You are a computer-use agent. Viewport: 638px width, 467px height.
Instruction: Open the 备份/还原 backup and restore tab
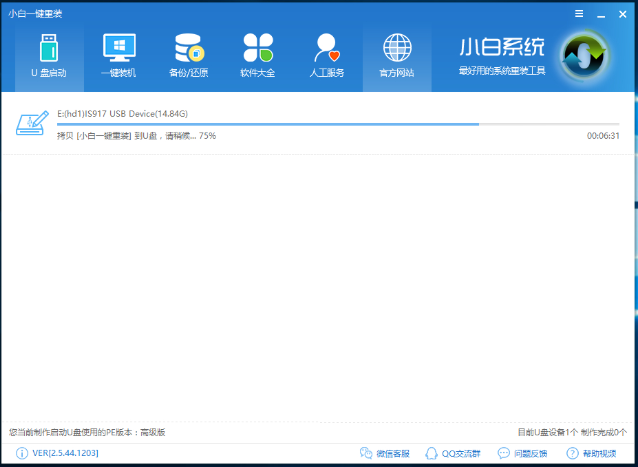(188, 56)
